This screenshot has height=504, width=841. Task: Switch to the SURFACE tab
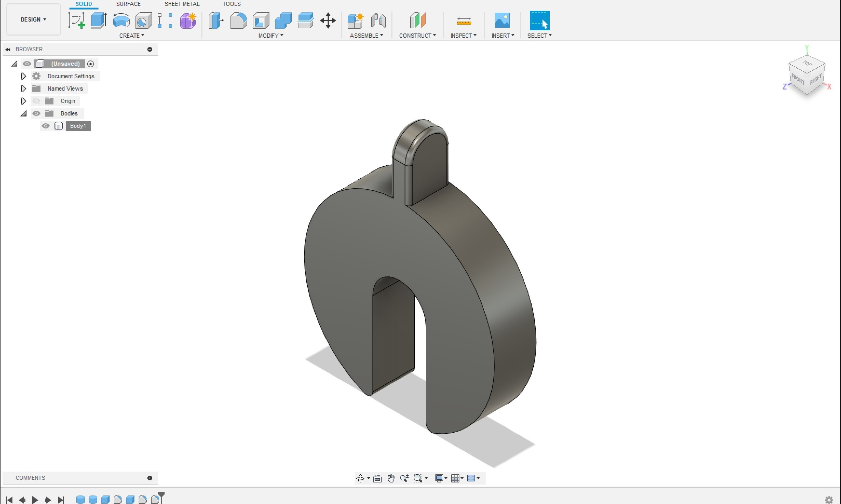click(128, 4)
